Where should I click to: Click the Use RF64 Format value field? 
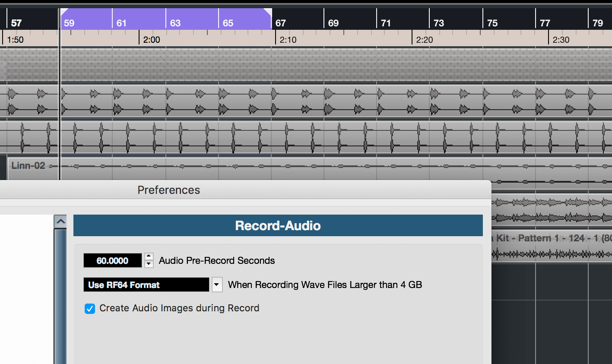(146, 285)
